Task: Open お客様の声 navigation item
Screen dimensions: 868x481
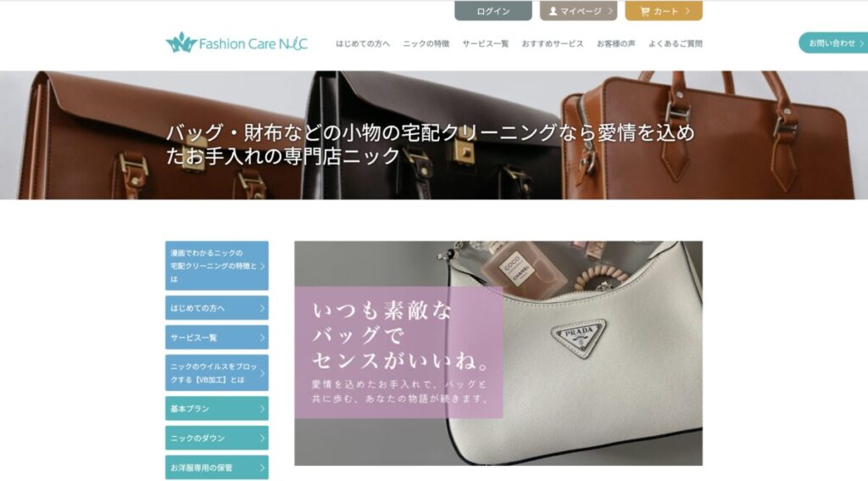Action: [x=615, y=44]
